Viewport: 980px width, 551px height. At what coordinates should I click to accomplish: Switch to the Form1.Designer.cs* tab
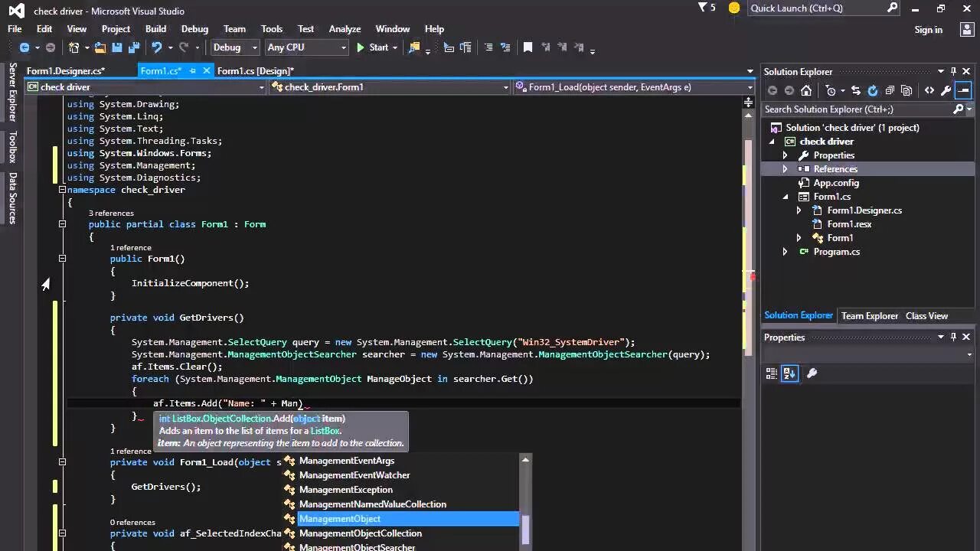tap(66, 70)
